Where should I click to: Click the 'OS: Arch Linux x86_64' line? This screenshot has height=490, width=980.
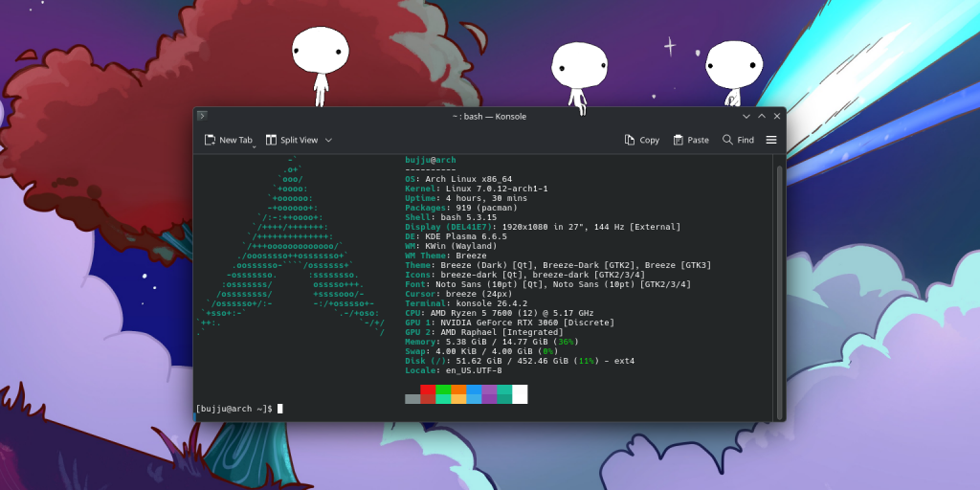[458, 179]
